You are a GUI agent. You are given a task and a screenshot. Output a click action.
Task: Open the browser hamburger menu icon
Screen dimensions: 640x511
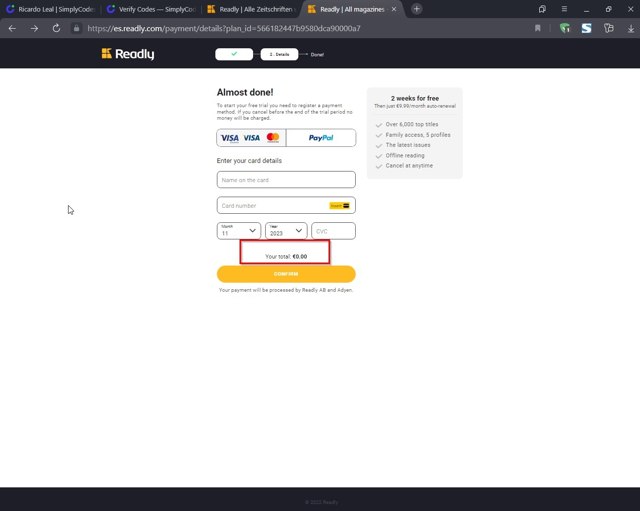pos(564,9)
